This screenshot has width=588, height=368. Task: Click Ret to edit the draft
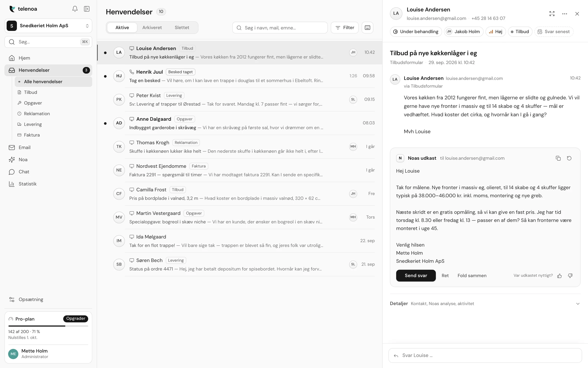click(445, 276)
